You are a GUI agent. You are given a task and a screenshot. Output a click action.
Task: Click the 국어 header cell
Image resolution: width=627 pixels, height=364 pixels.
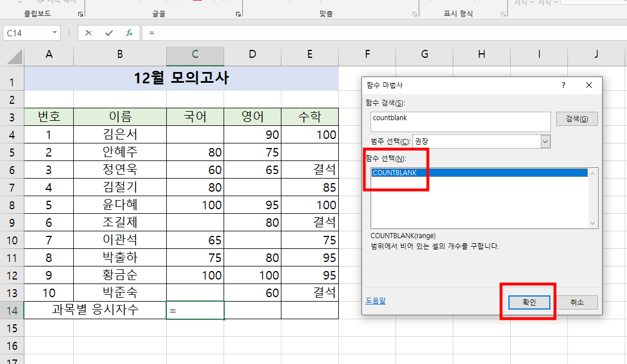[195, 117]
